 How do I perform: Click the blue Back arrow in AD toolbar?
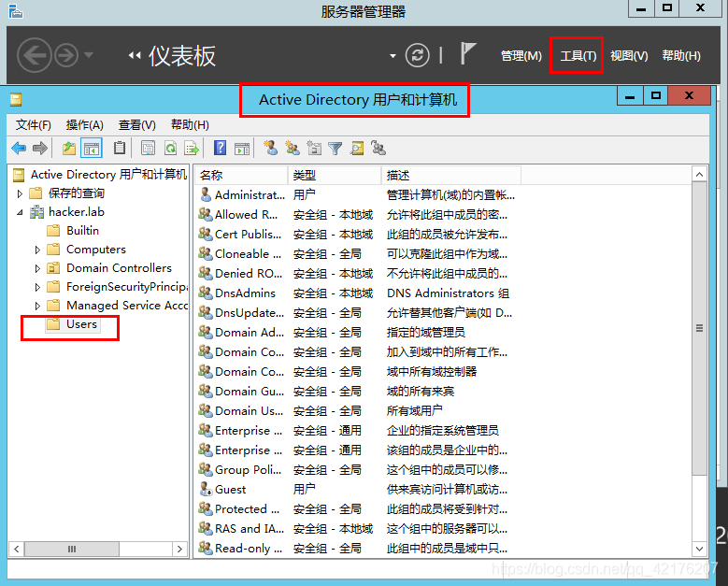pyautogui.click(x=19, y=148)
